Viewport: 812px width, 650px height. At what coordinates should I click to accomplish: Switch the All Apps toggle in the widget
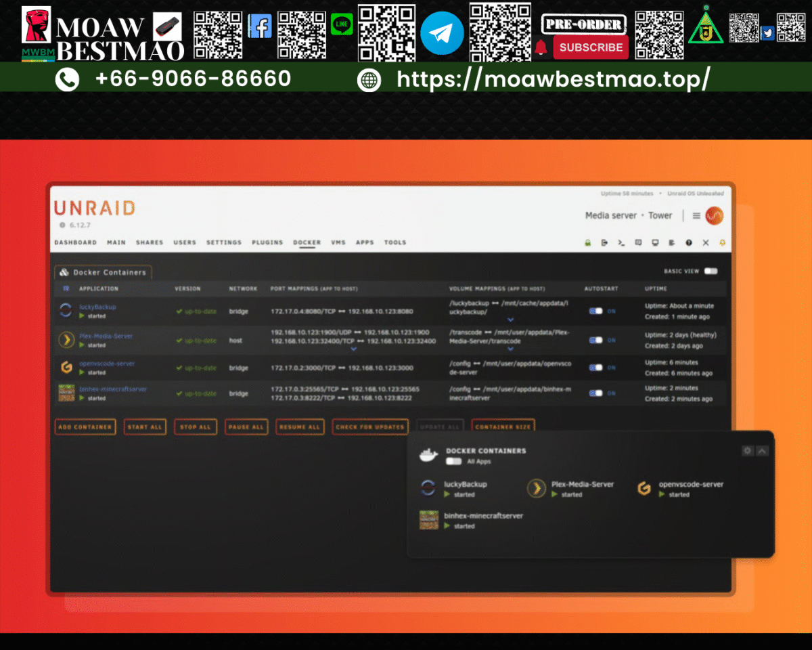click(x=453, y=461)
